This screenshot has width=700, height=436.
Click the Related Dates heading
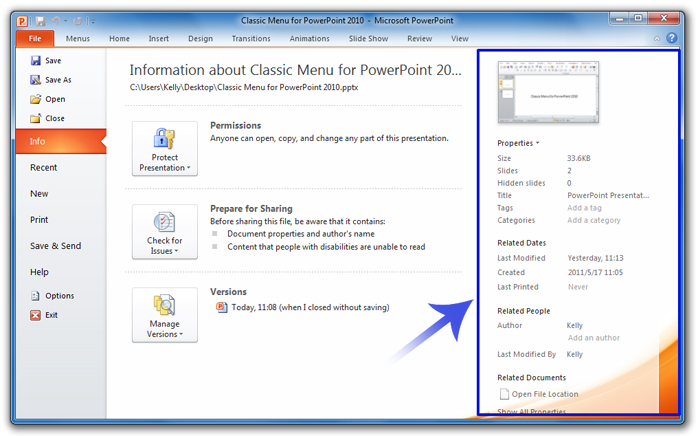click(522, 243)
